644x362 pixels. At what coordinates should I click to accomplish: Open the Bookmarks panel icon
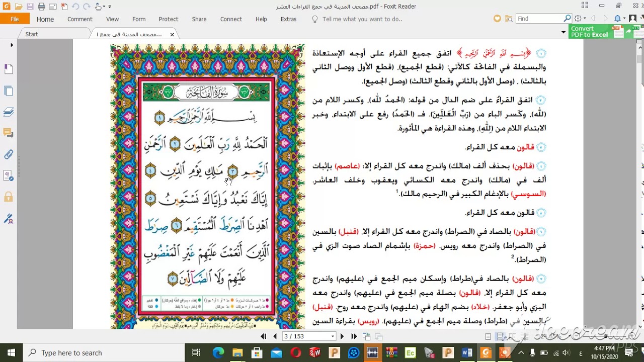tap(9, 69)
